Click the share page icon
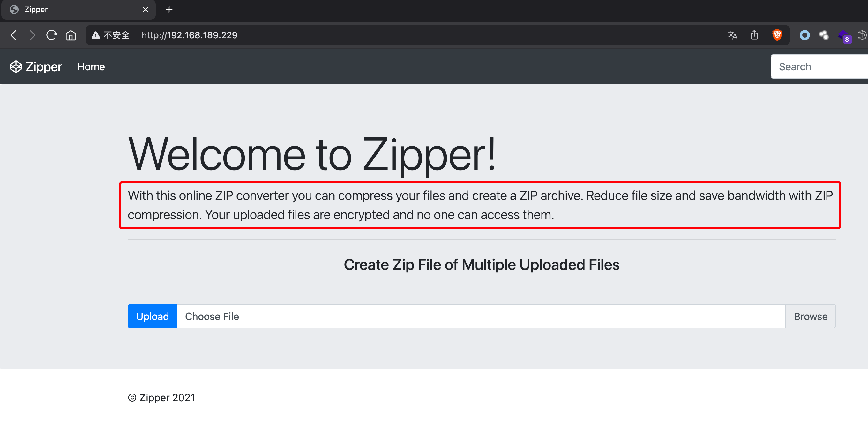 (x=754, y=35)
